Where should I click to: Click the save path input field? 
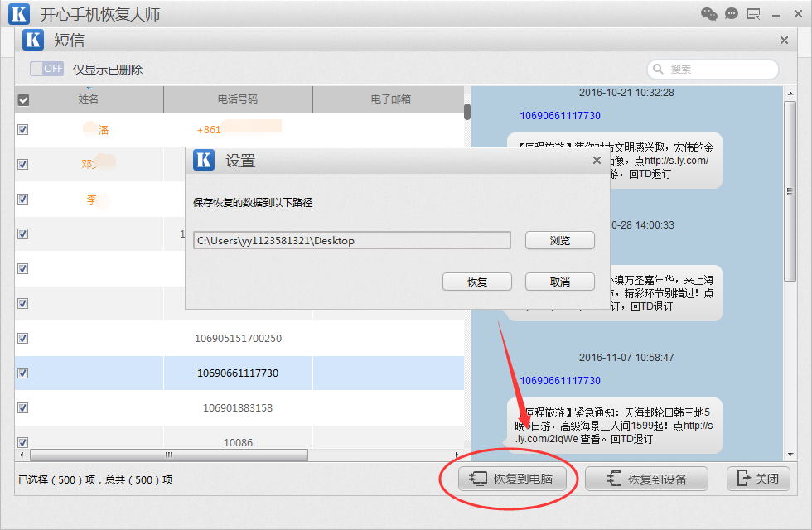click(352, 240)
